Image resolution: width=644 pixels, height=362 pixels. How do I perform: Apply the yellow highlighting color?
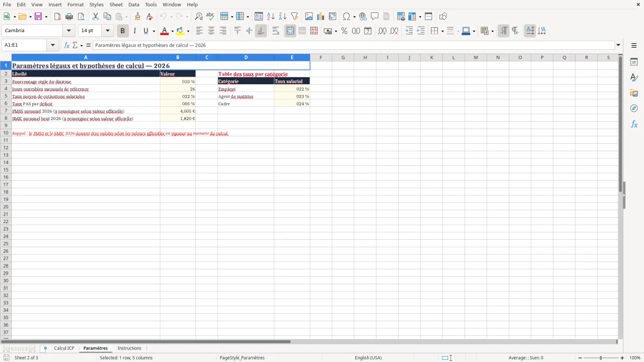click(180, 31)
